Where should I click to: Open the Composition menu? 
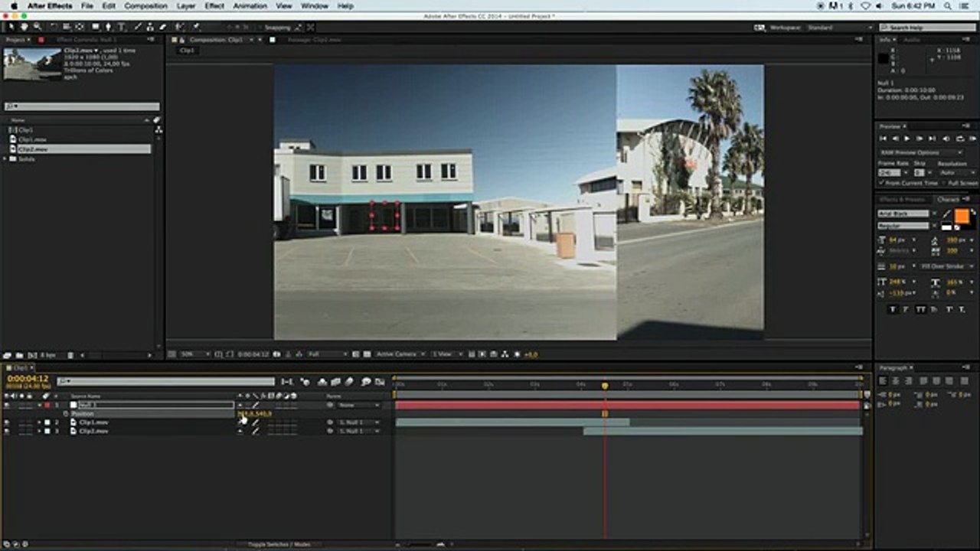point(145,5)
